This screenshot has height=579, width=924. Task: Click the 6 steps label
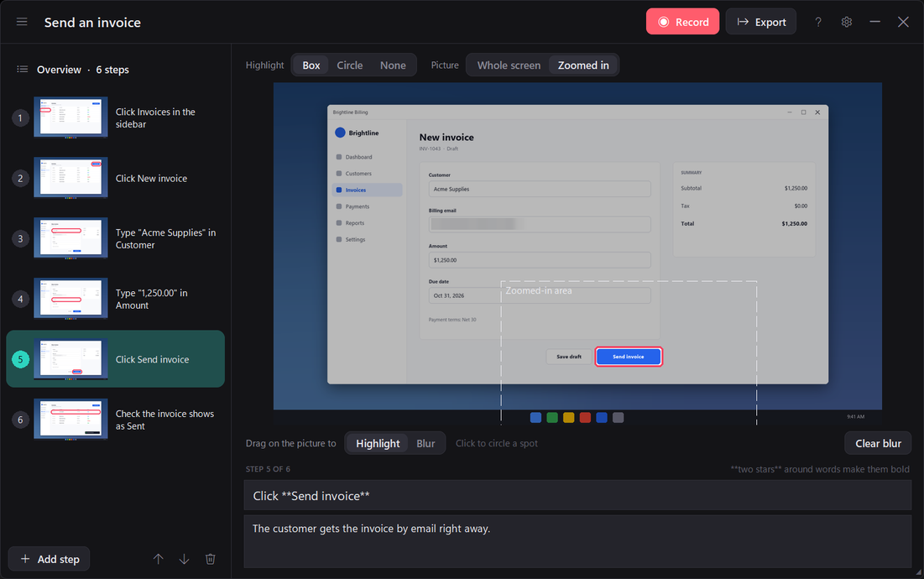(112, 70)
